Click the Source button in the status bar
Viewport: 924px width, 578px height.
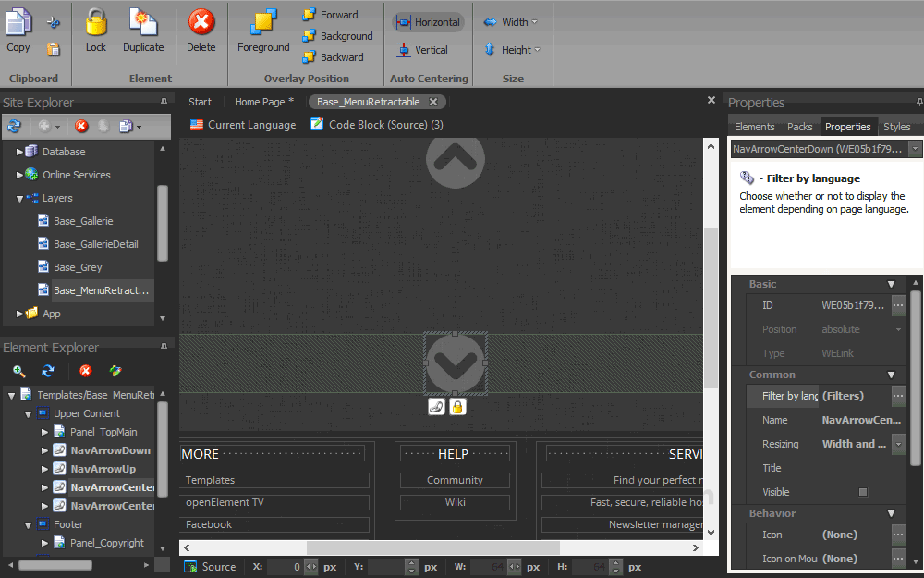click(x=210, y=566)
